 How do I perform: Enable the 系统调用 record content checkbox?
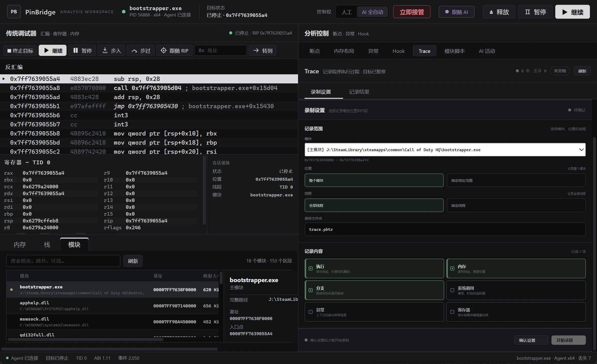tap(452, 290)
